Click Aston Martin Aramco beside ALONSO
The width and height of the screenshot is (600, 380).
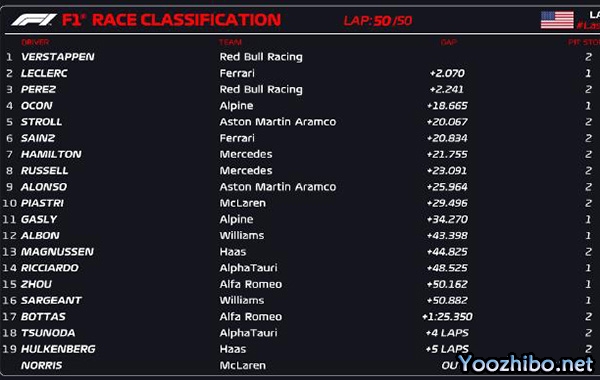click(278, 187)
